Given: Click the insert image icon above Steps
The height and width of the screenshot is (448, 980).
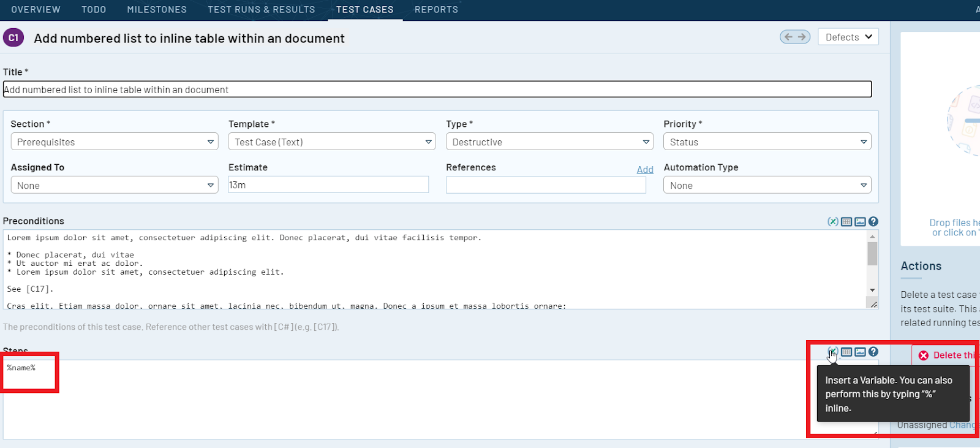Looking at the screenshot, I should click(x=860, y=352).
